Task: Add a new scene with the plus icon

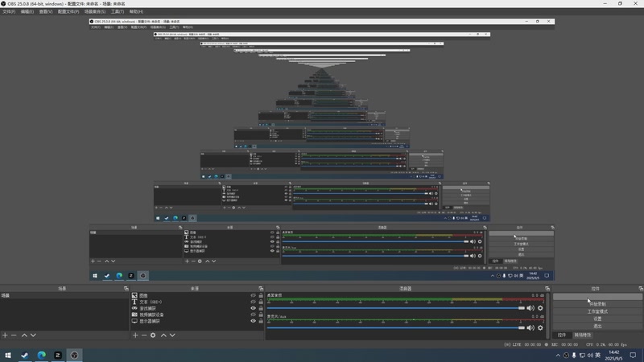Action: (x=5, y=335)
